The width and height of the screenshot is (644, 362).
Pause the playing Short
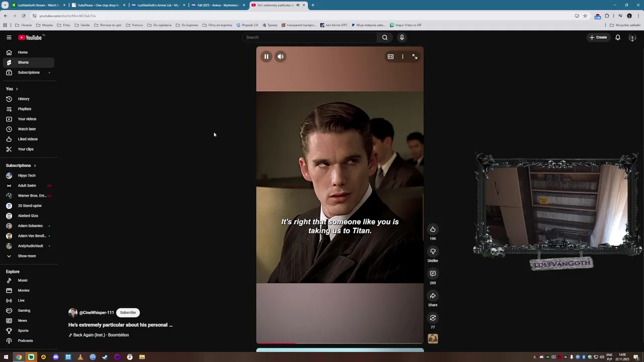(x=266, y=57)
